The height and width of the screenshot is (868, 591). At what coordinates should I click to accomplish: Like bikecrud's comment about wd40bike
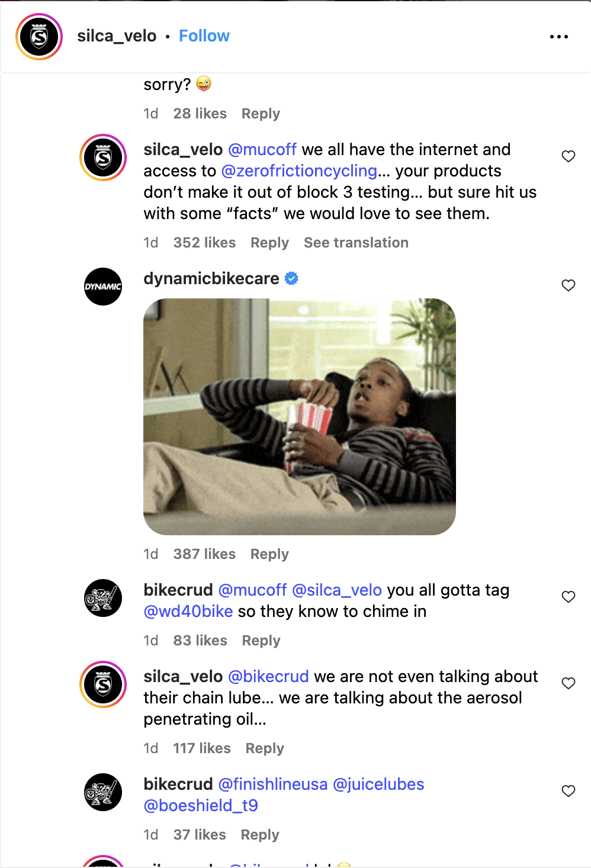[568, 597]
